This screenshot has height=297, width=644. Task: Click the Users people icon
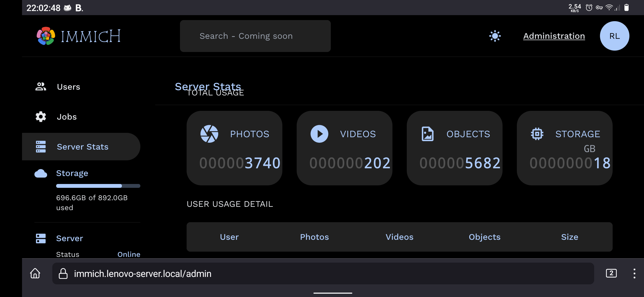[x=41, y=87]
